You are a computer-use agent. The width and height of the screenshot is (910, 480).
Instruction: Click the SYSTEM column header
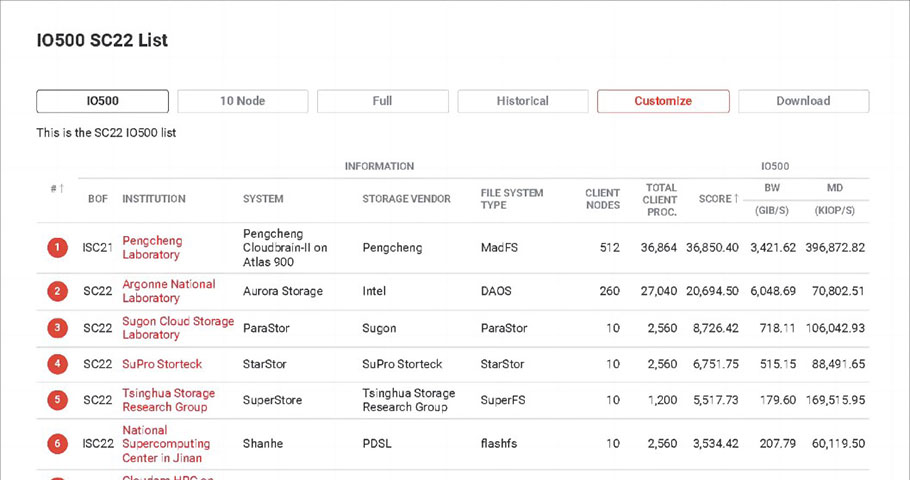coord(263,199)
